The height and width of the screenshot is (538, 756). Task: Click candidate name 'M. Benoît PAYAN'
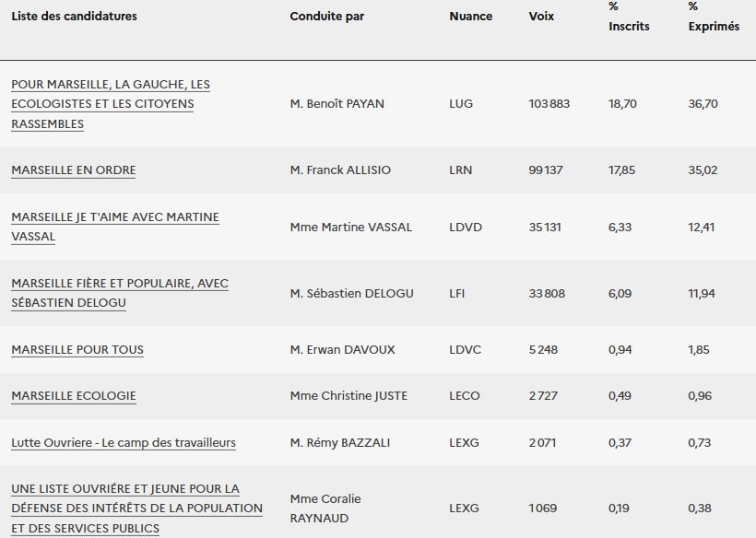tap(337, 104)
